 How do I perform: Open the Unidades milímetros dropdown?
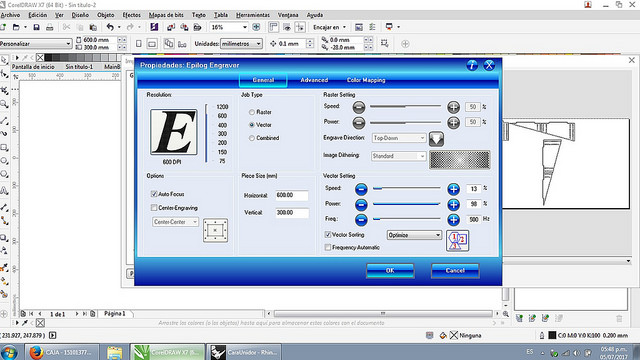(241, 44)
